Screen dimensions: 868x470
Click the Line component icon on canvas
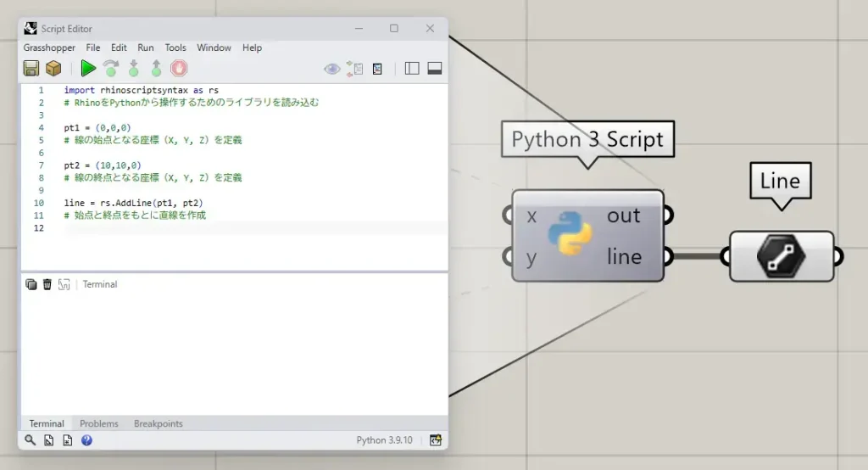[781, 256]
